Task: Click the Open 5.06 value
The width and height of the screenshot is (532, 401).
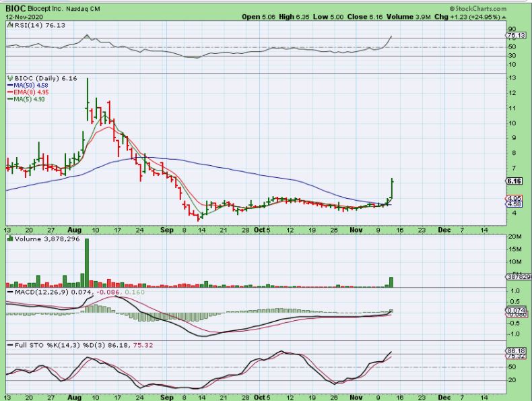Action: coord(259,17)
